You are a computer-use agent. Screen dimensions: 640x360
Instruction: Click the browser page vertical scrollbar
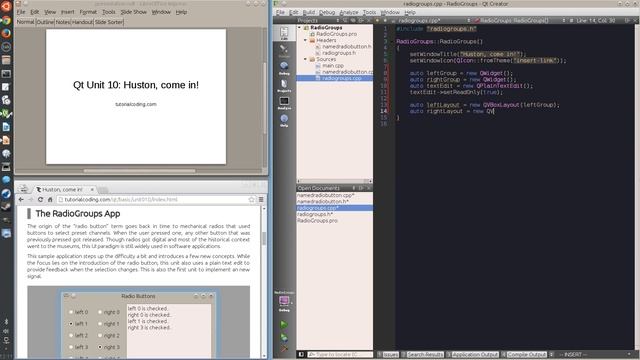click(264, 238)
